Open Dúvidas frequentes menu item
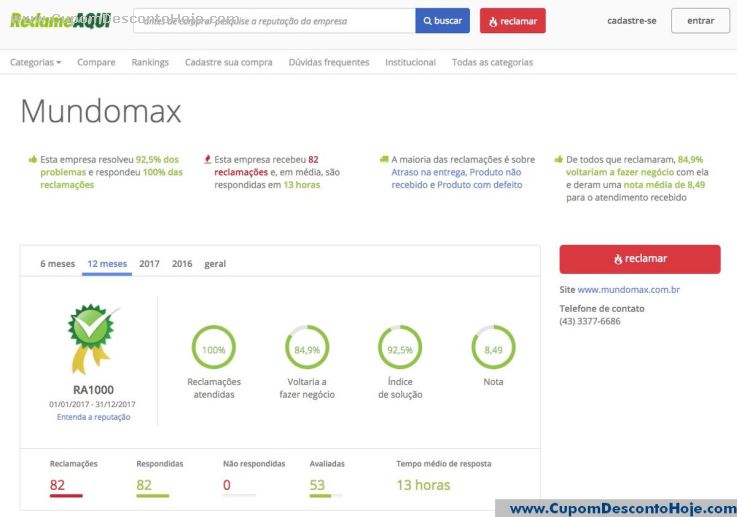This screenshot has width=737, height=517. click(329, 62)
